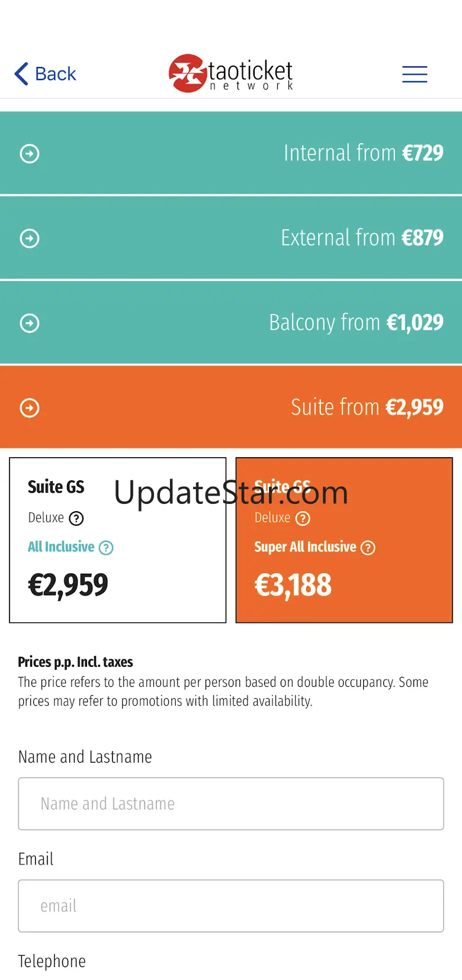Open the hamburger menu
This screenshot has width=462, height=980.
click(415, 74)
